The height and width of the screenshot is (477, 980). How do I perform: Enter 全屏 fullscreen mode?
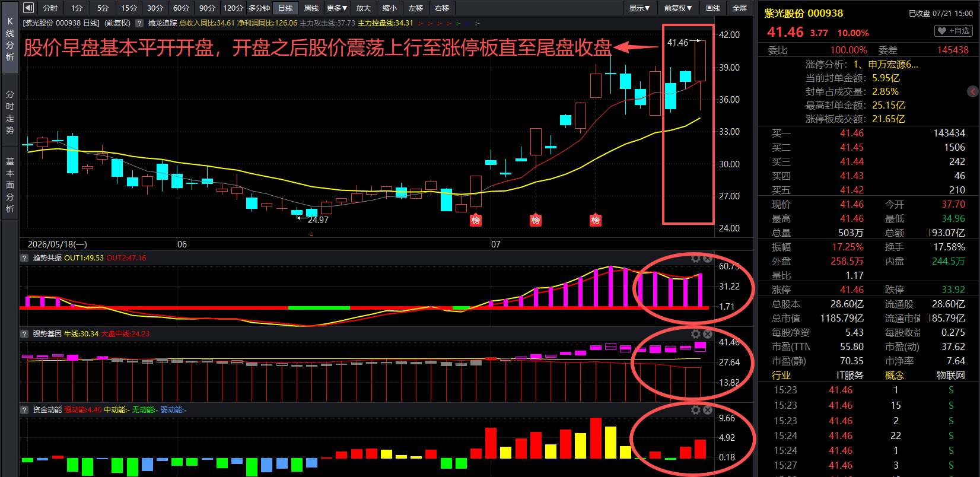click(x=740, y=8)
